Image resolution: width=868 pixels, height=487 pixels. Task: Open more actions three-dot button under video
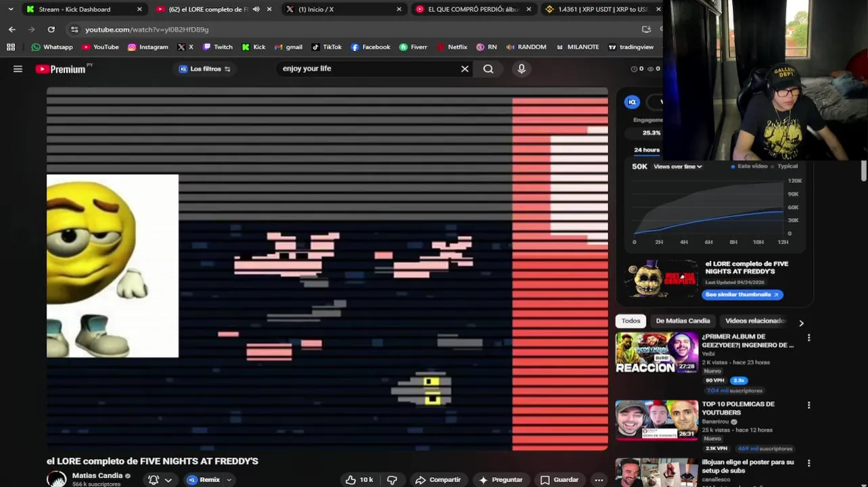(599, 480)
